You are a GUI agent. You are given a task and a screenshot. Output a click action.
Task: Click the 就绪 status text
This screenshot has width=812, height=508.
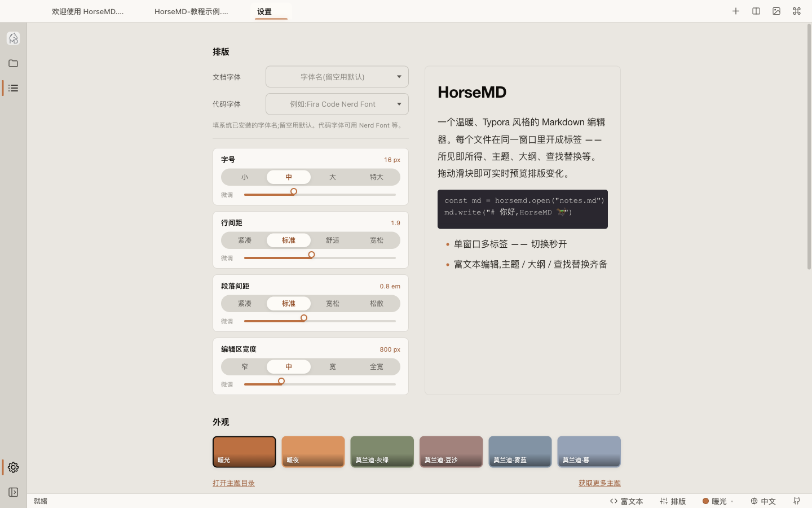tap(41, 501)
